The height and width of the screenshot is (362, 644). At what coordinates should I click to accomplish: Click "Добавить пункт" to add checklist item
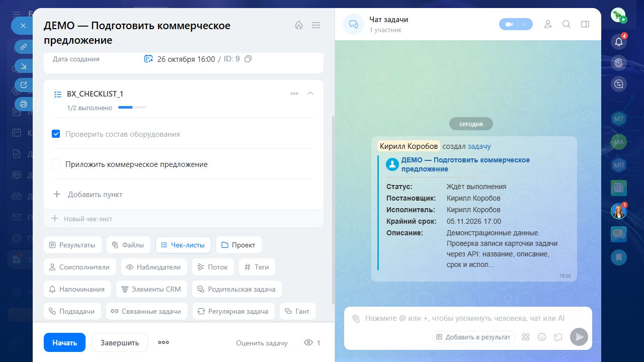click(88, 195)
